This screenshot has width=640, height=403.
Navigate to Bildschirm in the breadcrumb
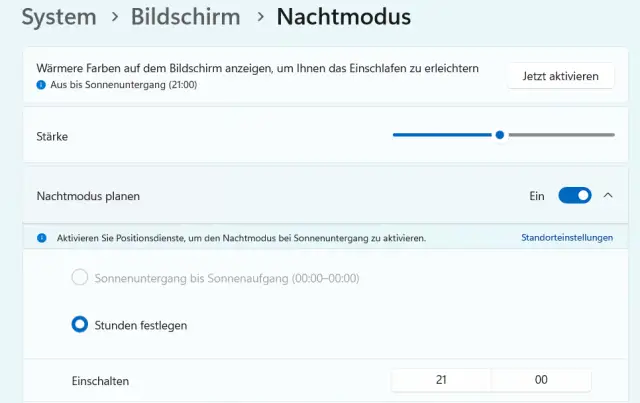click(187, 17)
